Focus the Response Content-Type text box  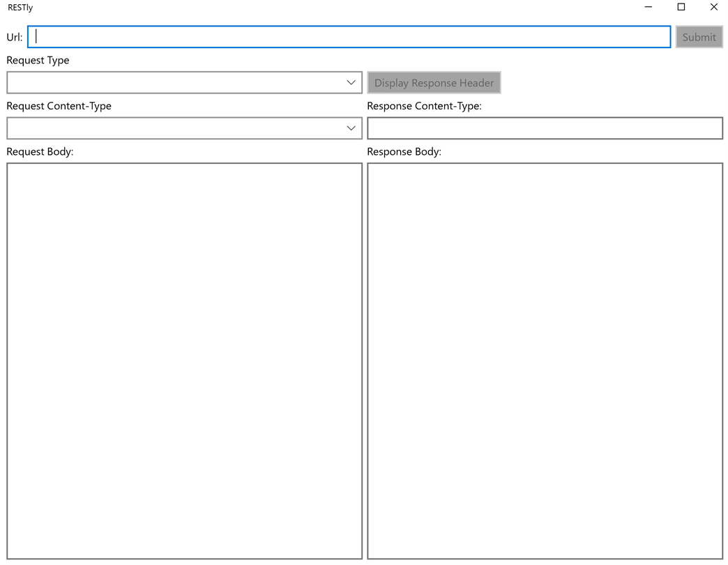click(545, 128)
